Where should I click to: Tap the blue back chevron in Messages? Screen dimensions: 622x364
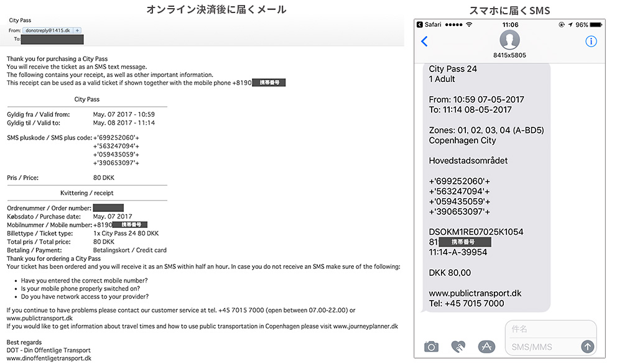(x=425, y=42)
